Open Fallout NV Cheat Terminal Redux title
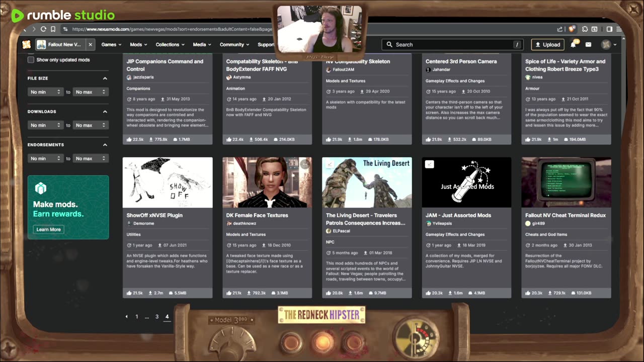The width and height of the screenshot is (644, 362). coord(566,215)
